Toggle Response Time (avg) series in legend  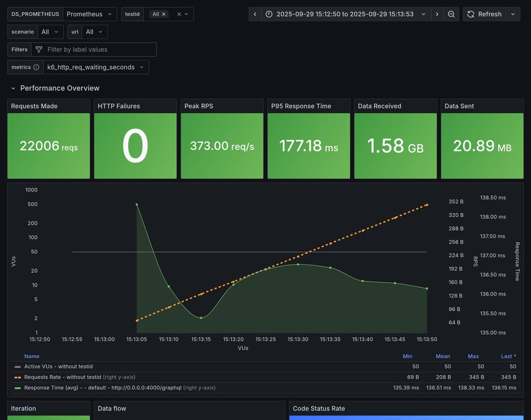click(103, 388)
